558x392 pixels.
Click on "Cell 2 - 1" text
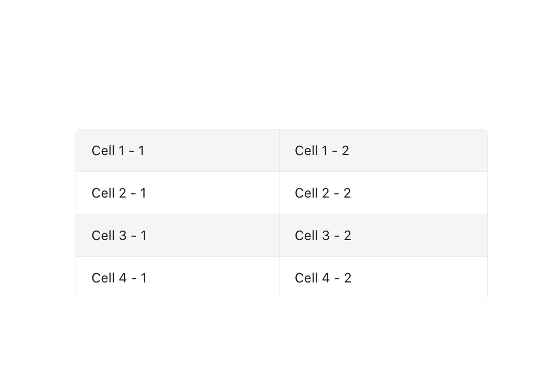(119, 193)
